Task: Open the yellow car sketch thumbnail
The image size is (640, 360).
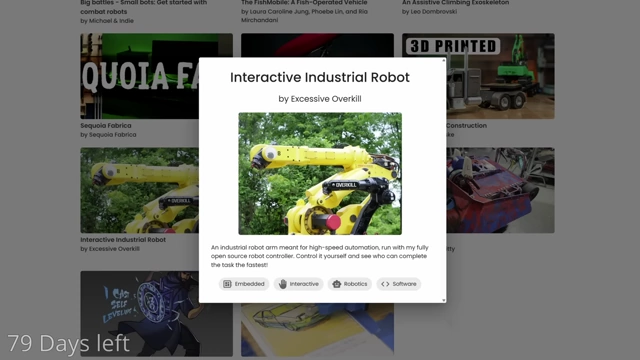Action: point(317,330)
